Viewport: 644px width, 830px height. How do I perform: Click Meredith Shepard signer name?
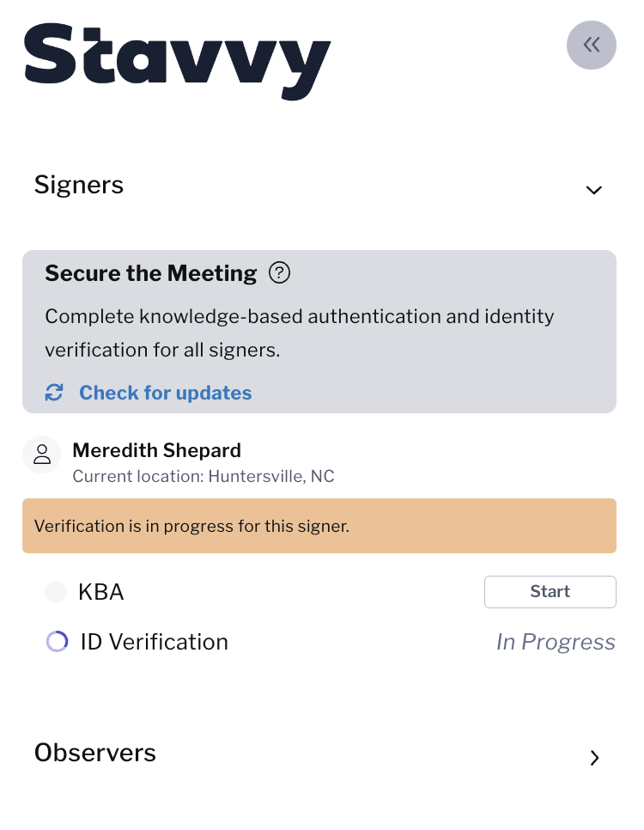pos(156,450)
